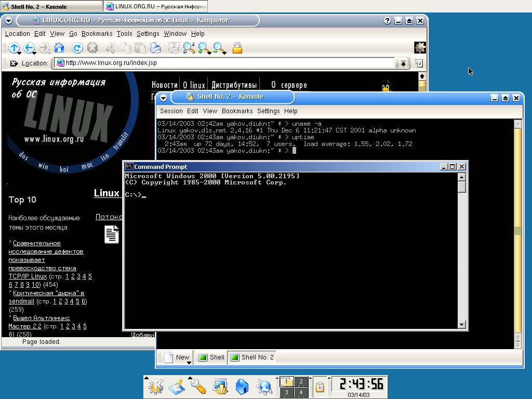Click the Klipper clipboard icon in system tray
The height and width of the screenshot is (399, 532).
320,387
